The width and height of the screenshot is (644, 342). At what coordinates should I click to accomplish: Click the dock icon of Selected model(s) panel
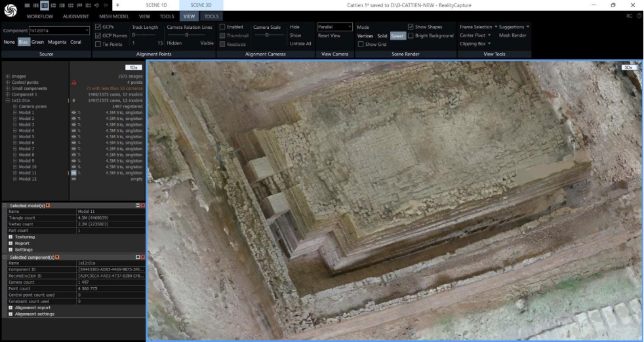click(138, 205)
